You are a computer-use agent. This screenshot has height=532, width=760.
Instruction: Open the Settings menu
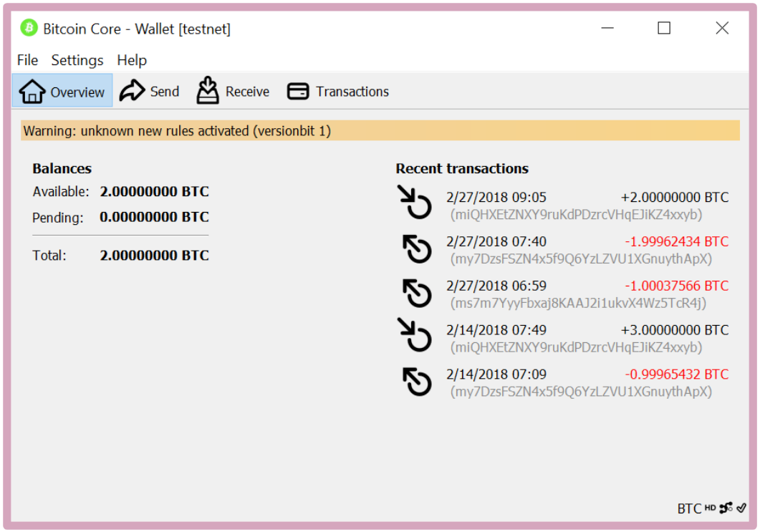point(77,60)
